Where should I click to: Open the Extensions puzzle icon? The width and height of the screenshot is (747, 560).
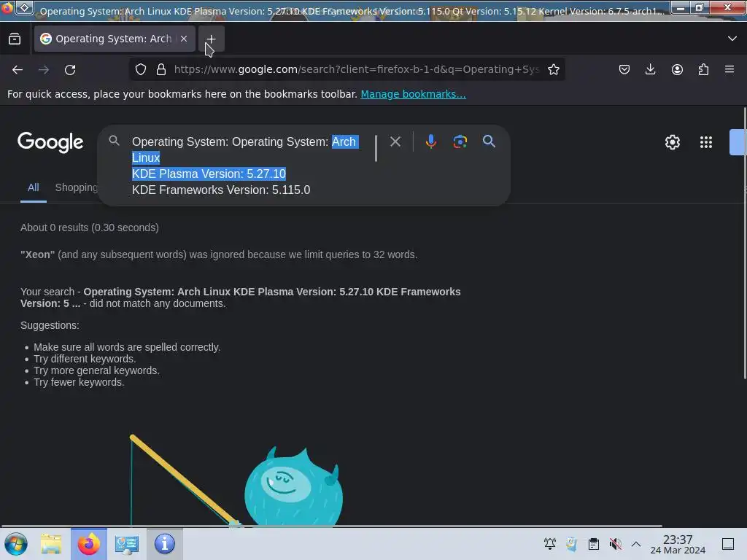[x=703, y=69]
